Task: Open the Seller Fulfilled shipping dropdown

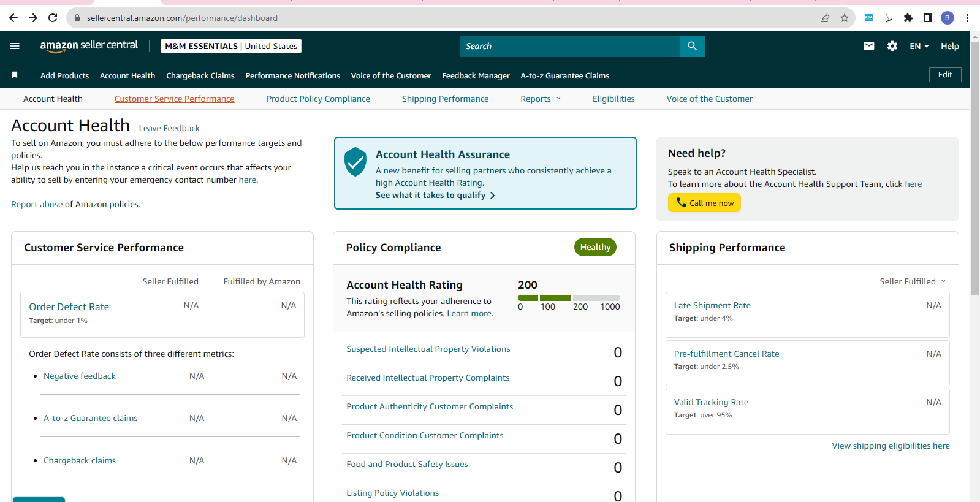Action: click(x=913, y=281)
